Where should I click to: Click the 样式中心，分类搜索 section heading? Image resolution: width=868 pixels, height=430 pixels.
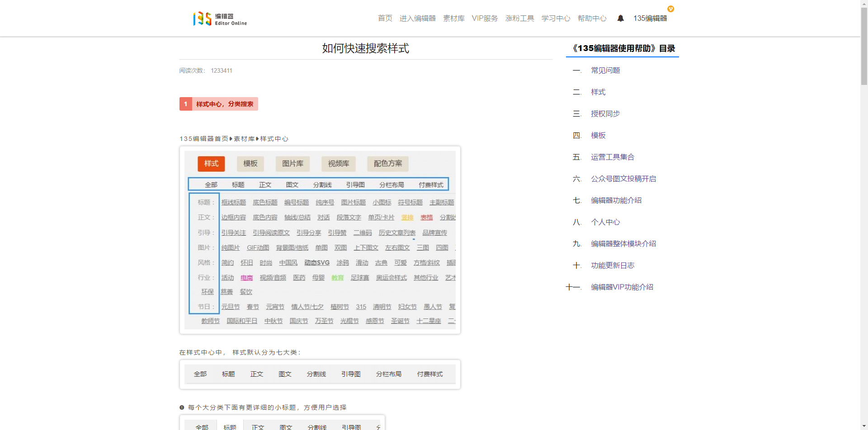tap(219, 104)
